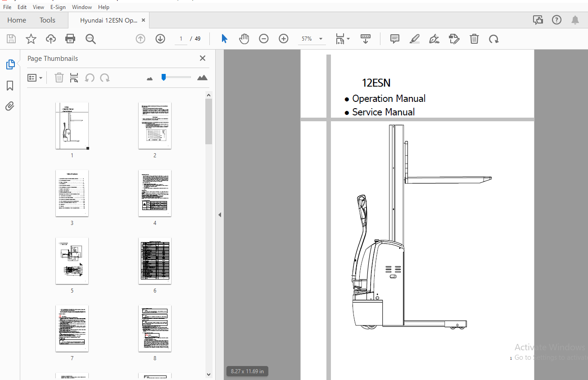The height and width of the screenshot is (380, 588).
Task: Delete page with toolbar trash icon
Action: coord(474,39)
